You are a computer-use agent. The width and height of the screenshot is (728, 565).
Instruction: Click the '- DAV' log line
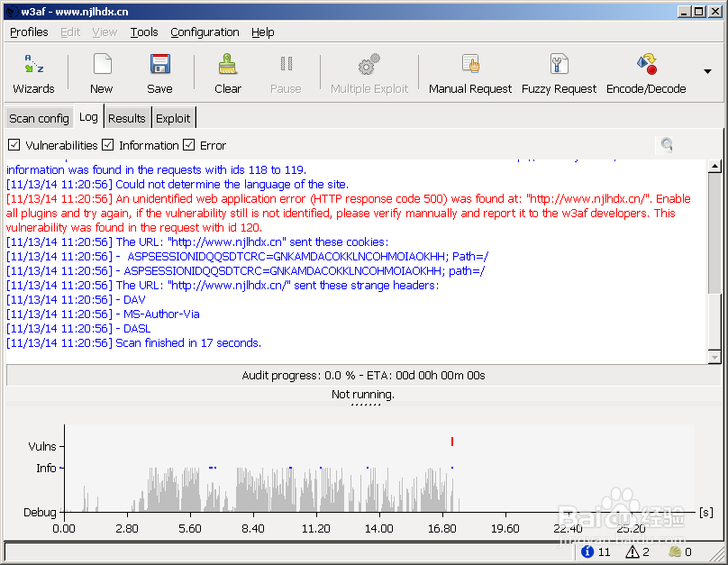(76, 300)
